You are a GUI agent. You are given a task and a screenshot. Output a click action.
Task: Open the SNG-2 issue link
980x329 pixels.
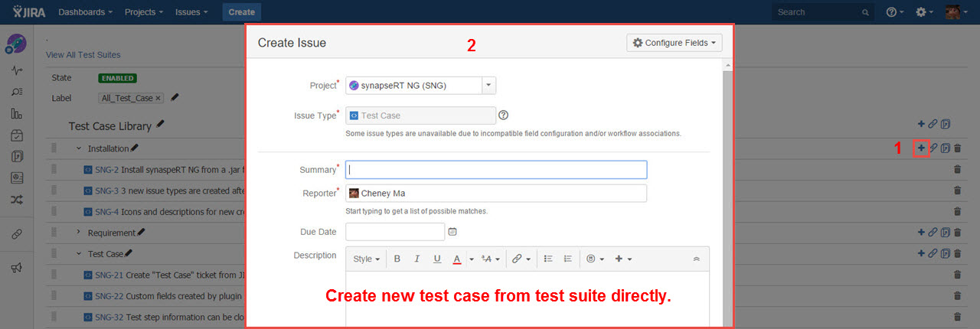pos(106,170)
